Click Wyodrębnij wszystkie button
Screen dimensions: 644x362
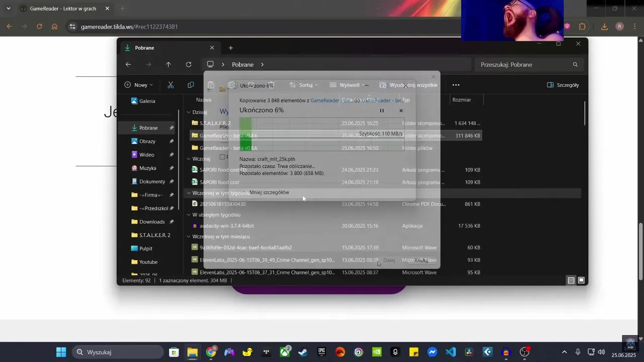[409, 85]
